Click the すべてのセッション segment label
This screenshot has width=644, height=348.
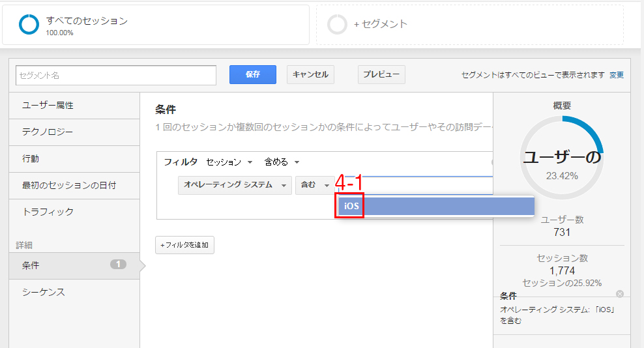(x=87, y=21)
